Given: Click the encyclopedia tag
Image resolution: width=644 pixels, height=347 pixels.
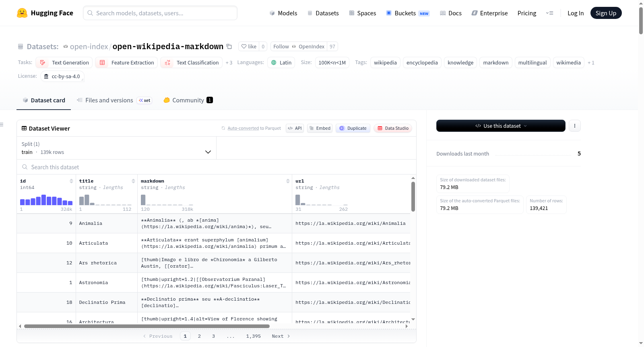Looking at the screenshot, I should coord(422,62).
